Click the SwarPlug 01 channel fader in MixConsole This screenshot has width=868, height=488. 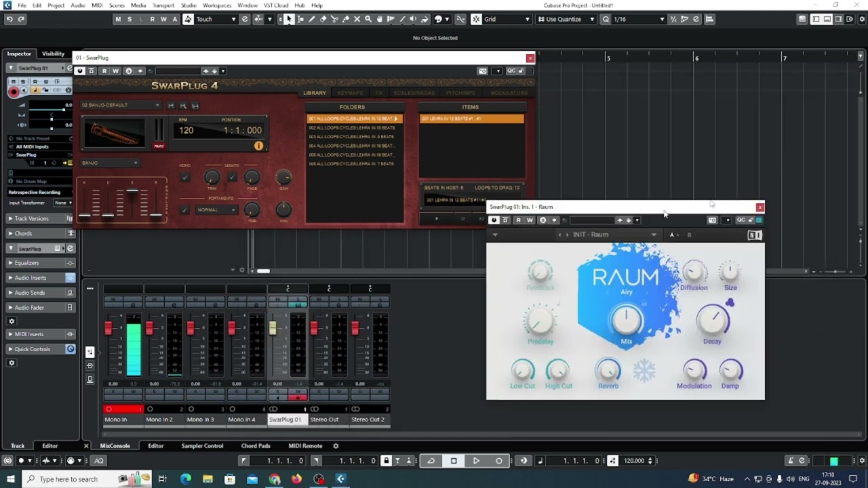[x=273, y=328]
